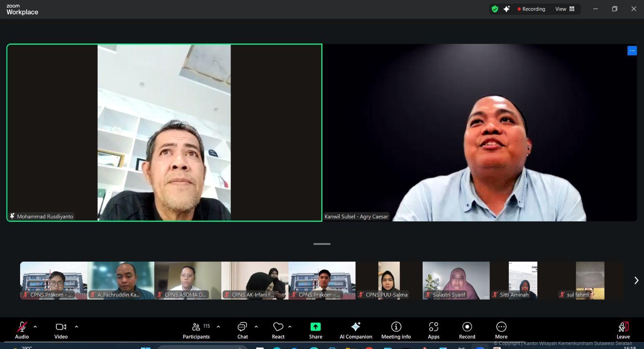Viewport: 644px width, 349px height.
Task: Click the blue options button on Agry Caesar video
Action: [632, 51]
